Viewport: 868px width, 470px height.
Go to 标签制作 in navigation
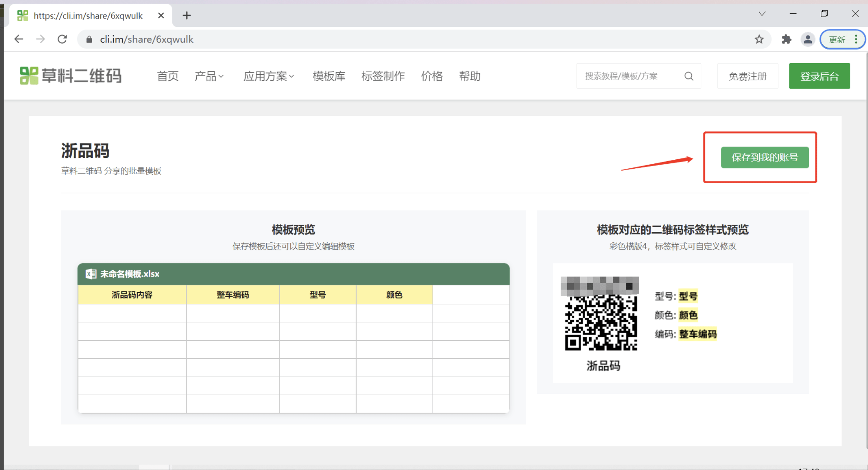click(383, 76)
